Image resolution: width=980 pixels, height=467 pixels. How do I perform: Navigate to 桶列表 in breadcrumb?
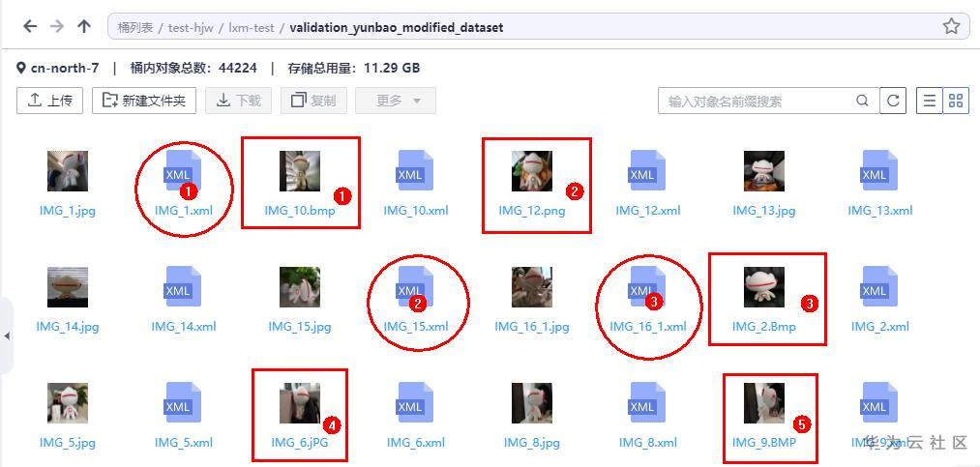click(x=135, y=28)
